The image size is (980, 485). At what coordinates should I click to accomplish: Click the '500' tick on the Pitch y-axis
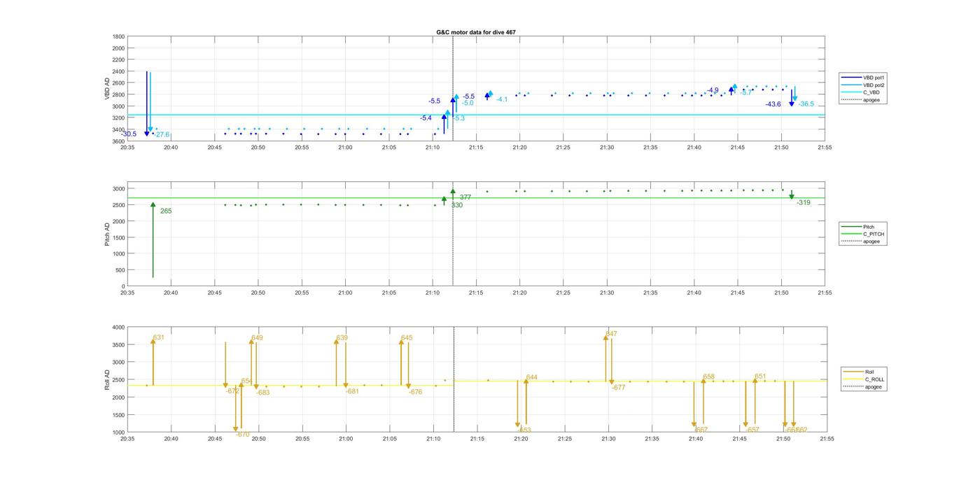[x=120, y=270]
